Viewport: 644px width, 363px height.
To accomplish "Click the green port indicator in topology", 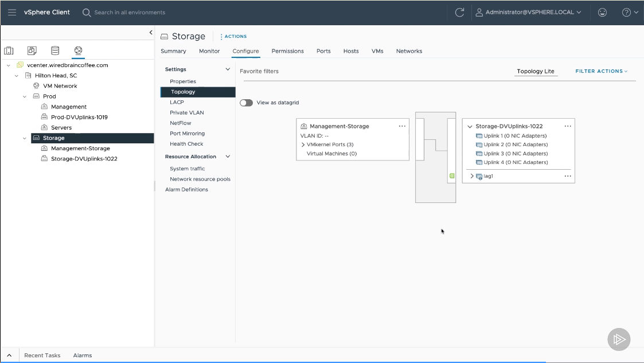I will coord(452,176).
